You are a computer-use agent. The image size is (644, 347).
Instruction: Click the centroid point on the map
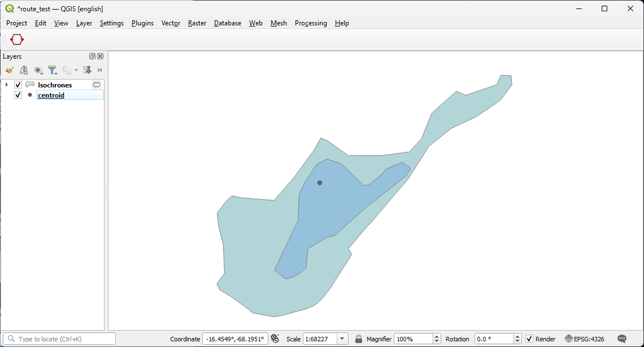point(320,183)
